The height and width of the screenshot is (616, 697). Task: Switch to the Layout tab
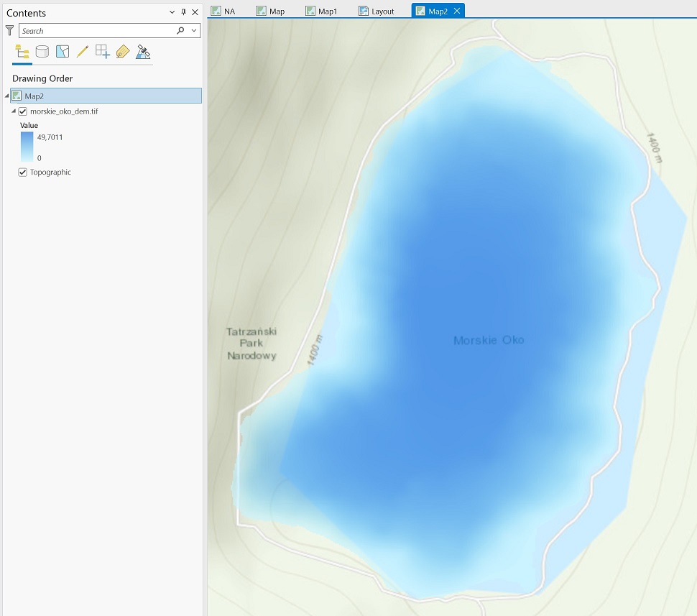click(x=377, y=11)
